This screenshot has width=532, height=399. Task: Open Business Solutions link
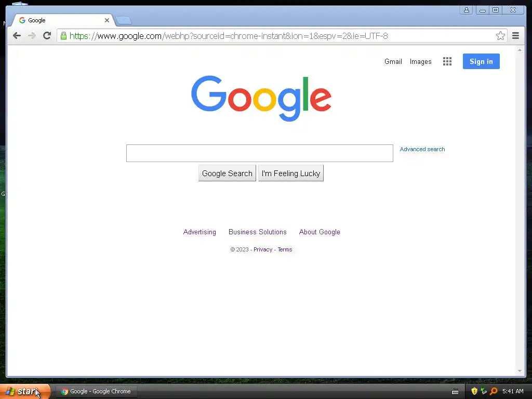pyautogui.click(x=258, y=232)
